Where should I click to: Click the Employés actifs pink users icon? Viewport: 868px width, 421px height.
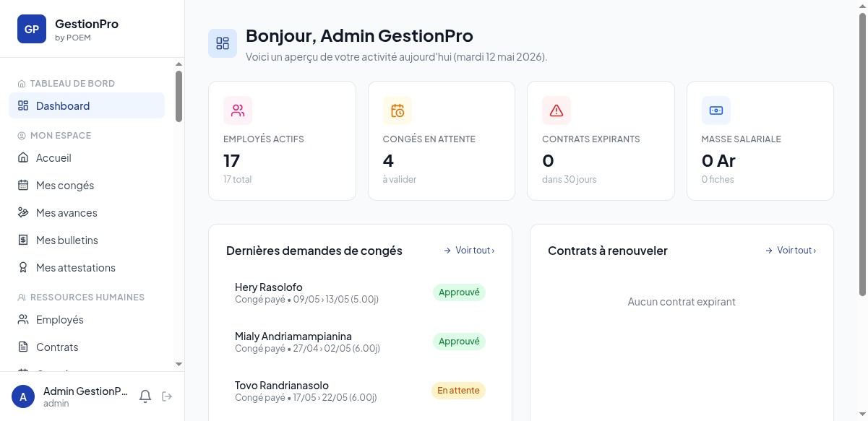[238, 110]
